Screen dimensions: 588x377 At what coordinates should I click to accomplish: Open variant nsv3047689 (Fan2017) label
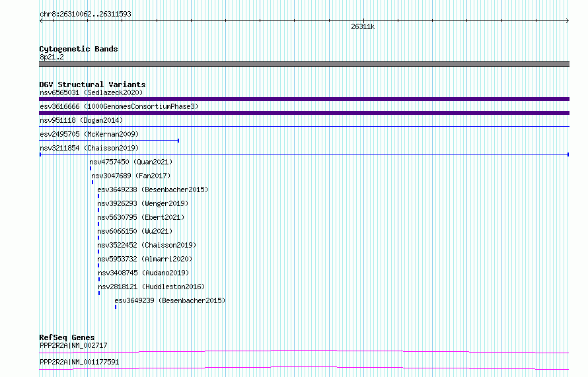[131, 176]
